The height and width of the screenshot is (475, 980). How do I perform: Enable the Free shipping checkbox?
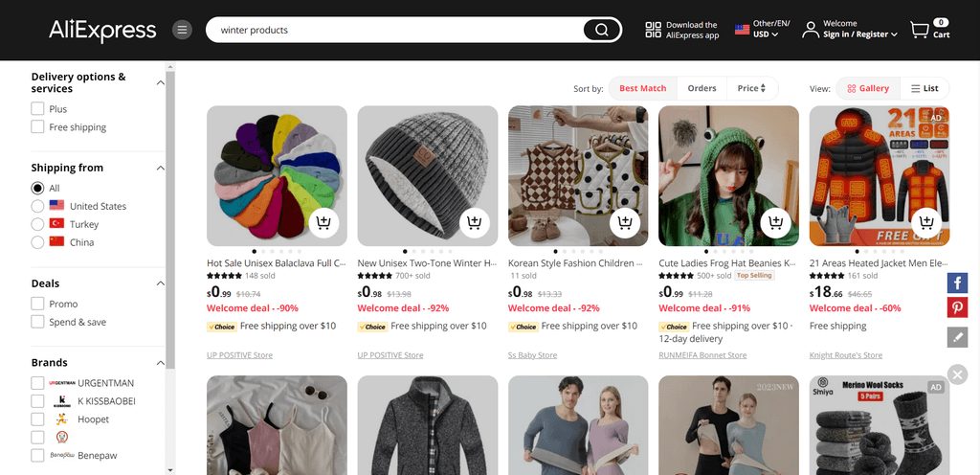[x=37, y=126]
